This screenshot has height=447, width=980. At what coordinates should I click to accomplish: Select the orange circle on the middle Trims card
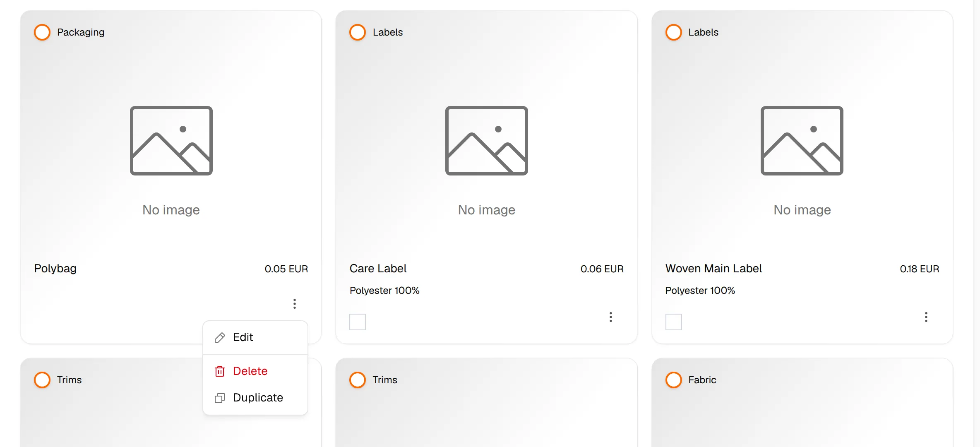pyautogui.click(x=358, y=380)
